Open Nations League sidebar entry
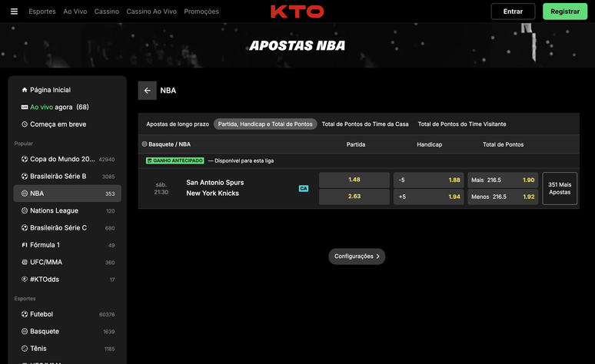This screenshot has height=364, width=595. click(x=67, y=210)
